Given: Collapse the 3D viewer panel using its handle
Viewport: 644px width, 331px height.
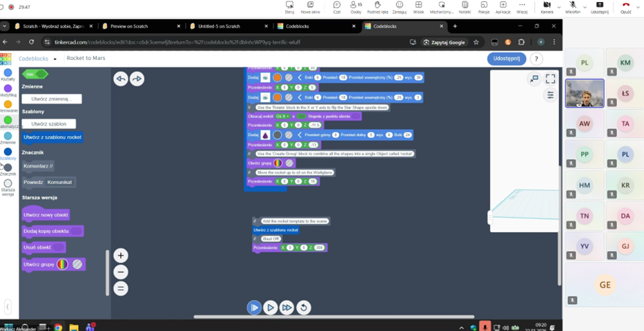Looking at the screenshot, I should pyautogui.click(x=491, y=218).
